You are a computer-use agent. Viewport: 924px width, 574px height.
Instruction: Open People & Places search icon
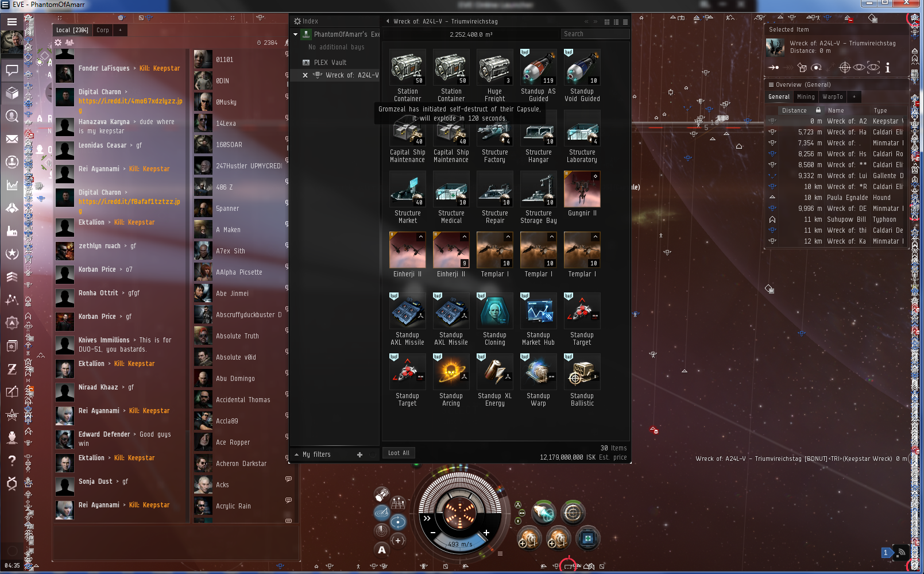click(11, 116)
